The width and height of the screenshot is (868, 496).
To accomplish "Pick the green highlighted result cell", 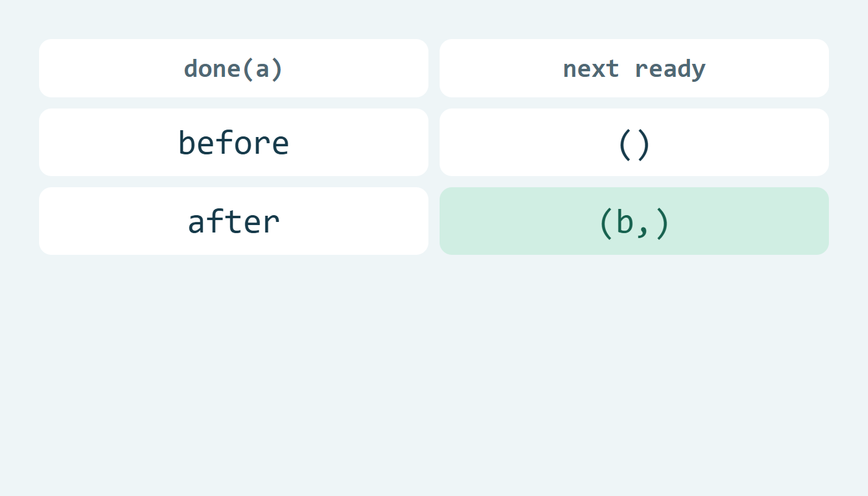I will tap(634, 221).
